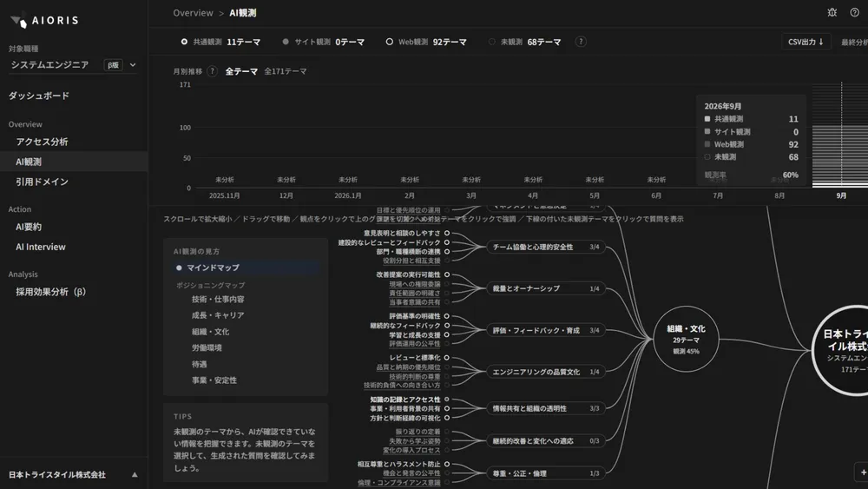This screenshot has height=489, width=868.
Task: Click help icon next to 未観測 68テーマ
Action: [x=581, y=42]
